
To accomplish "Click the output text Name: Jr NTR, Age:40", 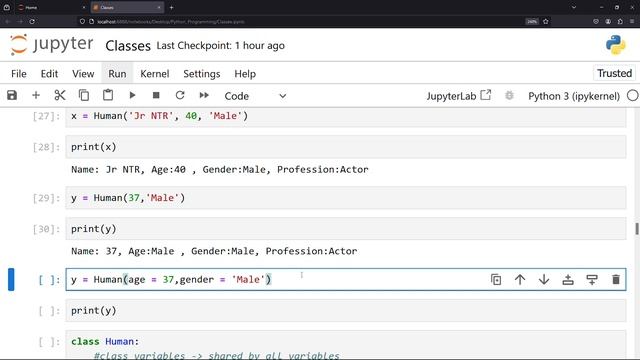I will [220, 169].
